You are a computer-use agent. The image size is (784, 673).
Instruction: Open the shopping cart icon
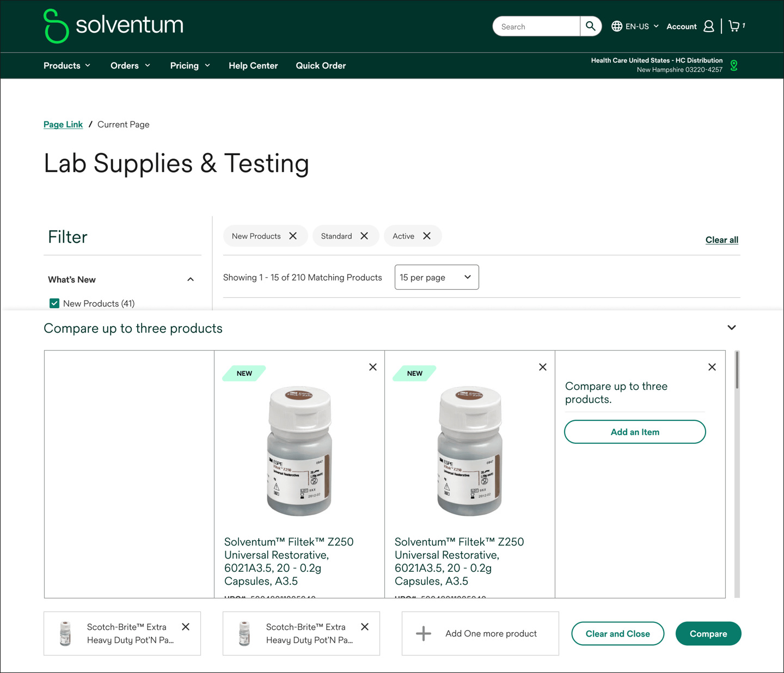click(734, 26)
